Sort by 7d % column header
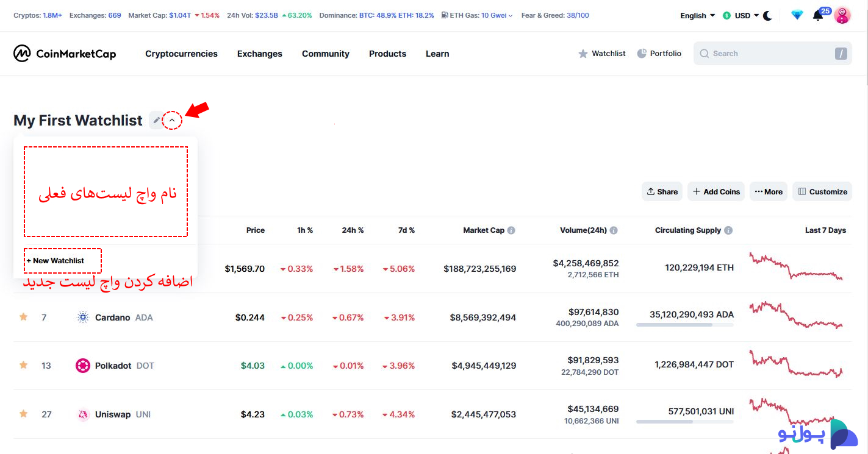The width and height of the screenshot is (868, 454). pos(406,230)
